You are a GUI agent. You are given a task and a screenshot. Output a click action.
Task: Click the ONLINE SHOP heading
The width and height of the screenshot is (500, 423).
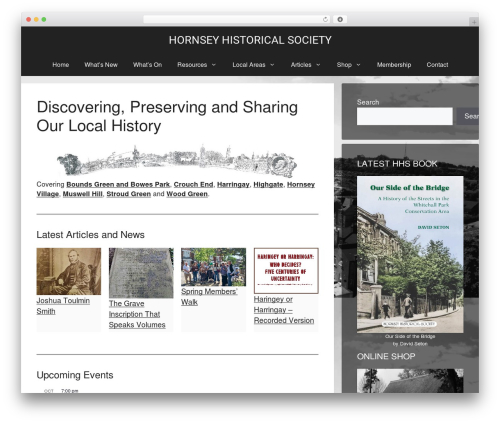[386, 356]
